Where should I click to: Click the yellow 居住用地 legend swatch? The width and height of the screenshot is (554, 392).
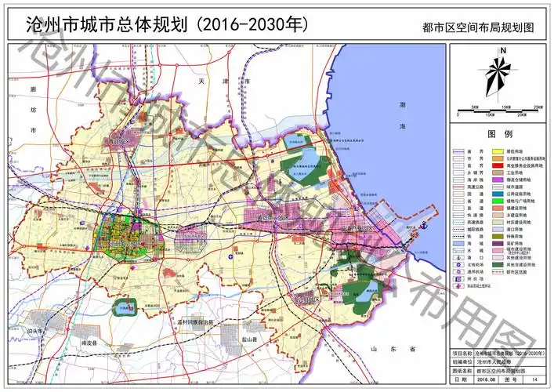click(x=497, y=151)
